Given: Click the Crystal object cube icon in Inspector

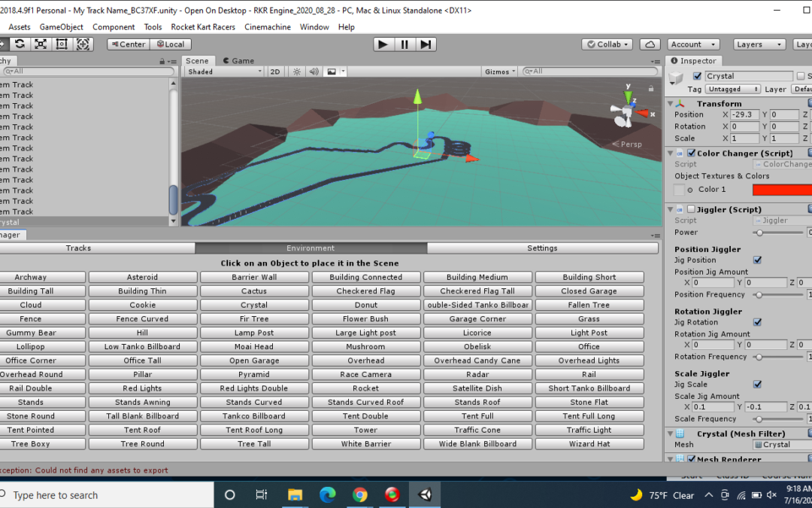Looking at the screenshot, I should point(676,78).
